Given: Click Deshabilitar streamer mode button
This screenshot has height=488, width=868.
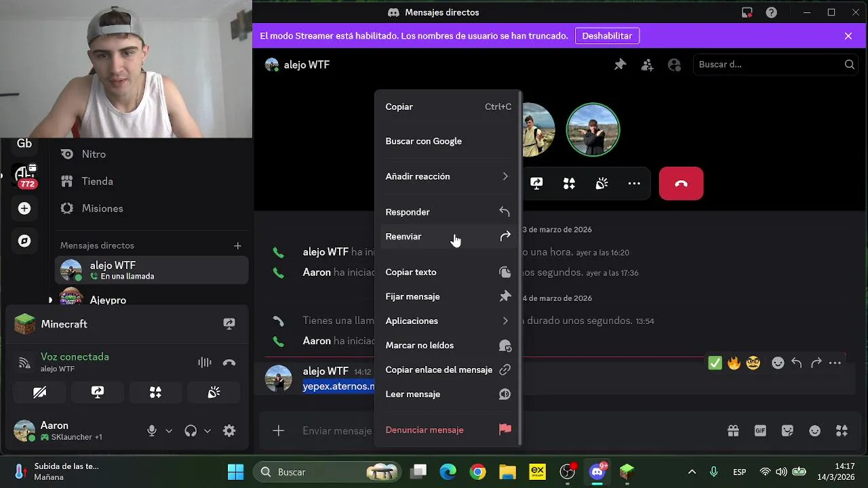Looking at the screenshot, I should tap(607, 36).
